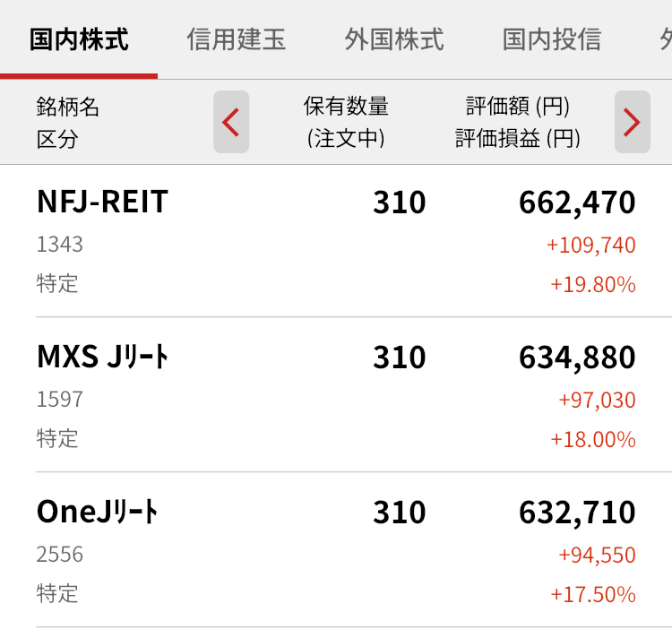Viewport: 672px width, 629px height.
Task: Select the OneJリート holding name
Action: coord(97,512)
